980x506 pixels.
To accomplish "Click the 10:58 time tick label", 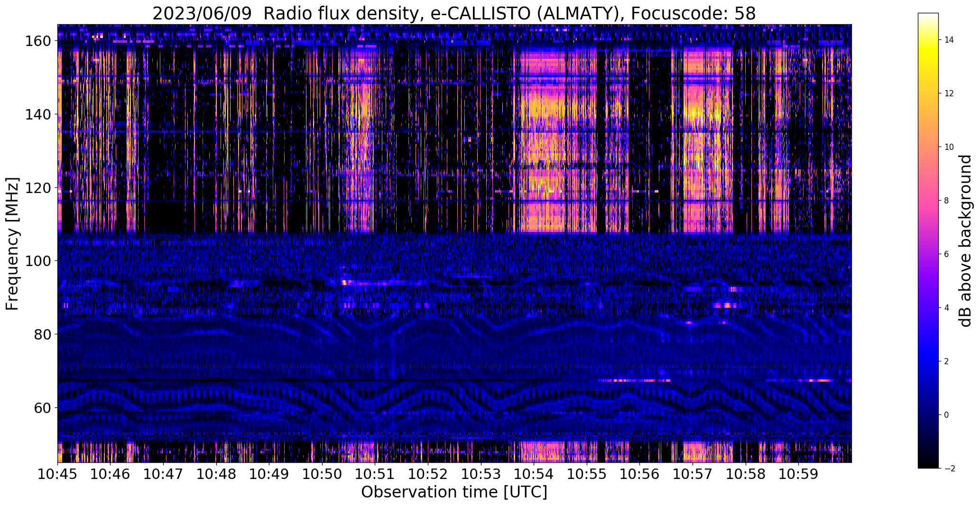I will pyautogui.click(x=745, y=474).
